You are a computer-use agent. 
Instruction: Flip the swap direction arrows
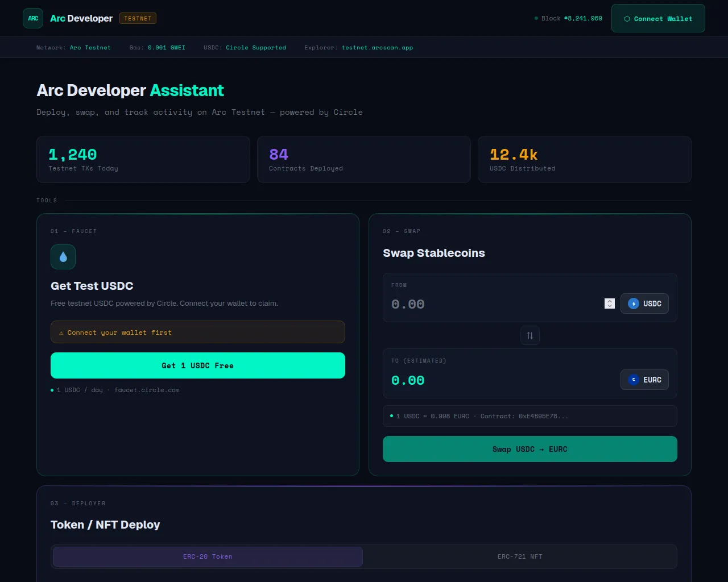coord(530,335)
